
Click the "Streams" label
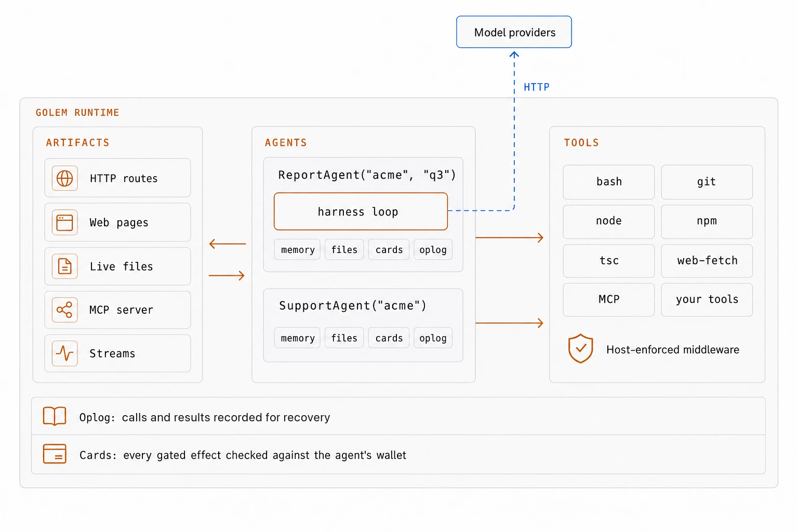[112, 354]
